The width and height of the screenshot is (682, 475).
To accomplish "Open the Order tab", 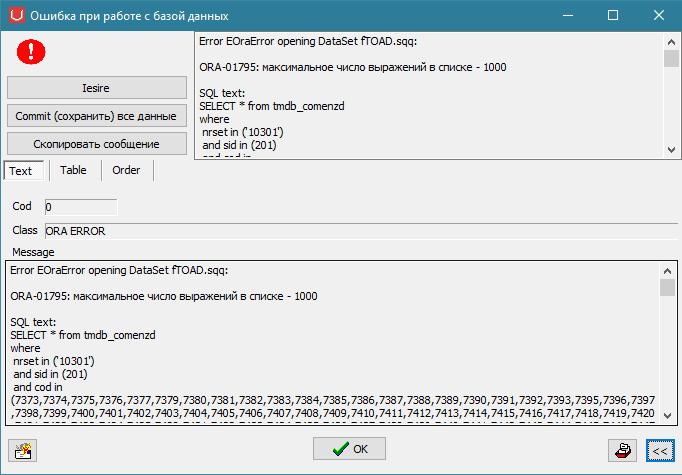I will point(126,170).
